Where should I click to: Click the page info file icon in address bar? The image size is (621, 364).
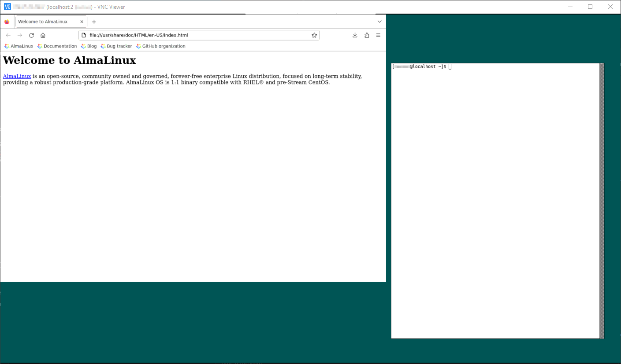coord(84,35)
